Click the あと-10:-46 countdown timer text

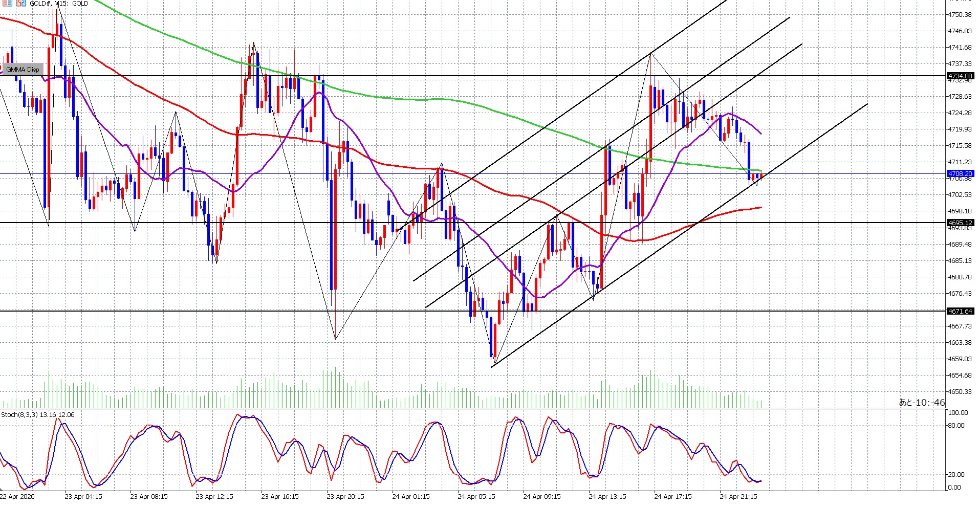921,403
